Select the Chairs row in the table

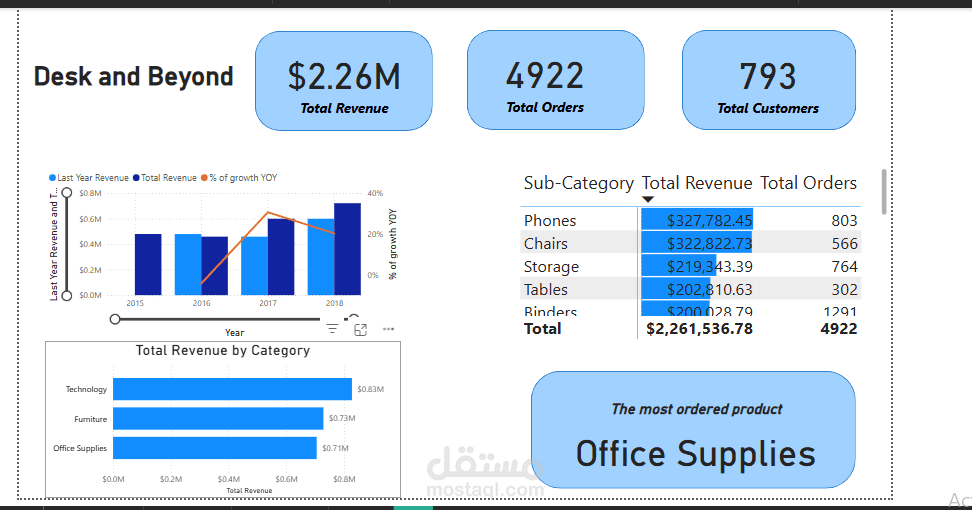click(x=691, y=244)
